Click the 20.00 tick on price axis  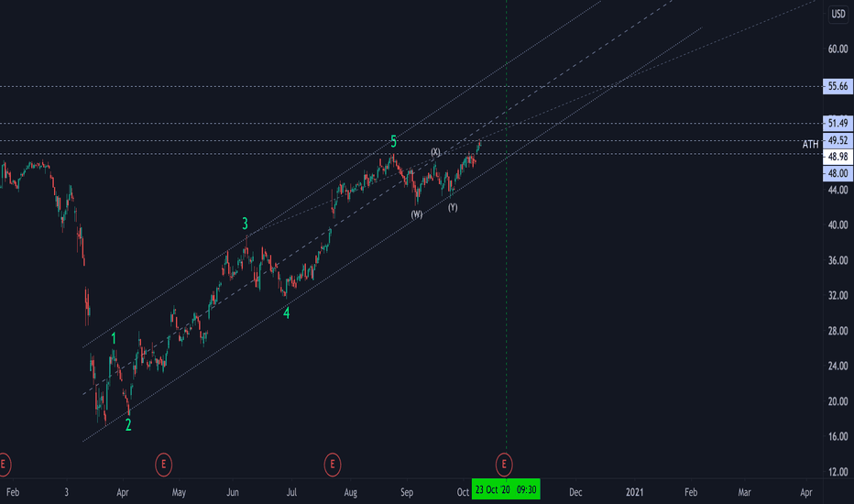838,401
